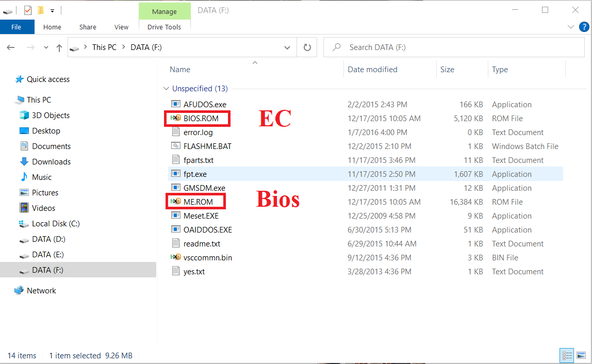This screenshot has height=364, width=592.
Task: Open the Quick Access Toolbar customize dropdown
Action: (x=52, y=11)
